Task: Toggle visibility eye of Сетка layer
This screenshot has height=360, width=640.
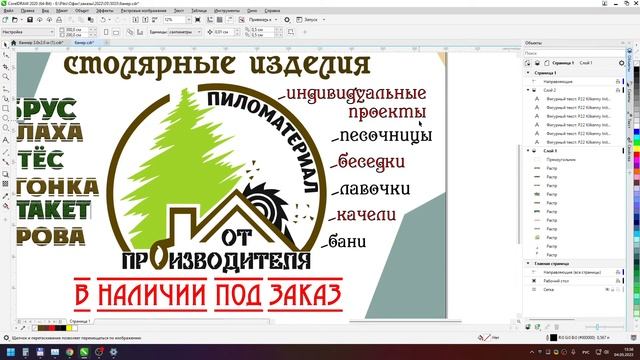Action: coord(607,289)
